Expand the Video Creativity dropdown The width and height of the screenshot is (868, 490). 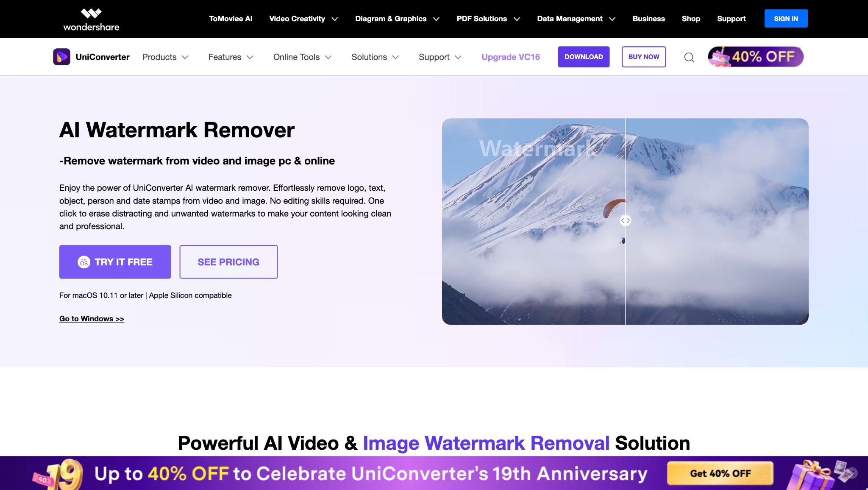pyautogui.click(x=303, y=19)
